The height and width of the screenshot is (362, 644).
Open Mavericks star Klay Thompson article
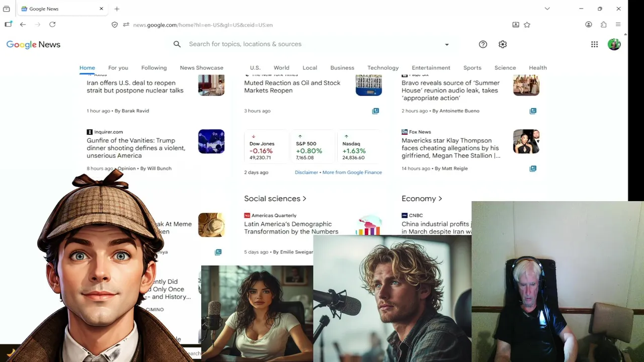coord(451,148)
